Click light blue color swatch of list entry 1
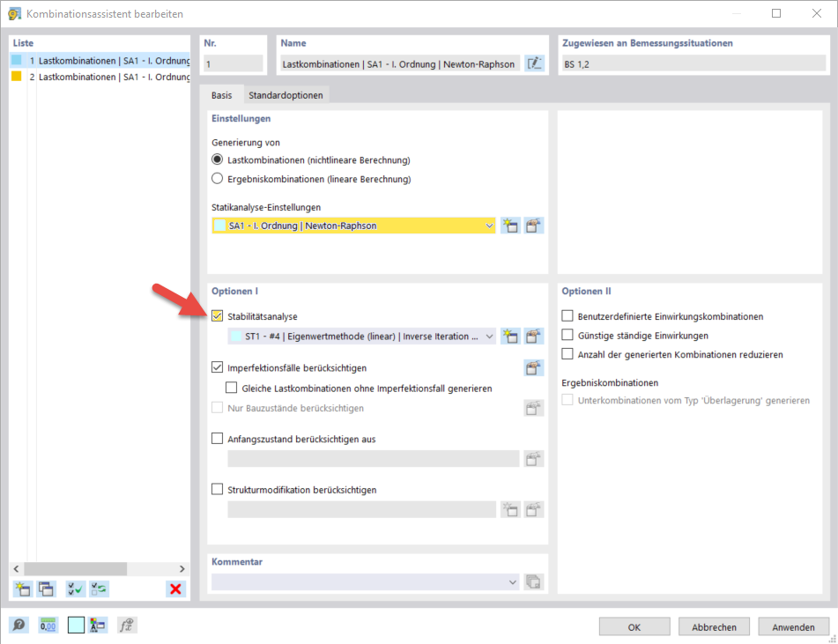The image size is (838, 644). coord(17,60)
